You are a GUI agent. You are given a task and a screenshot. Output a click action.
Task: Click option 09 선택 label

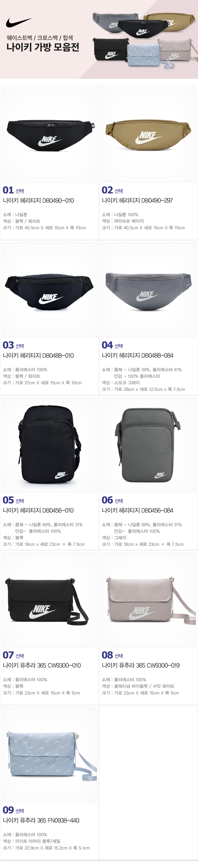[13, 810]
